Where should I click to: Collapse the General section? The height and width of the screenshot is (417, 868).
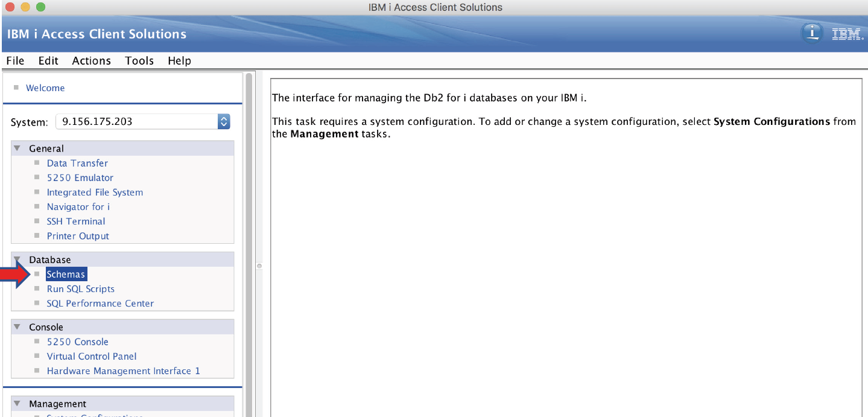coord(17,148)
